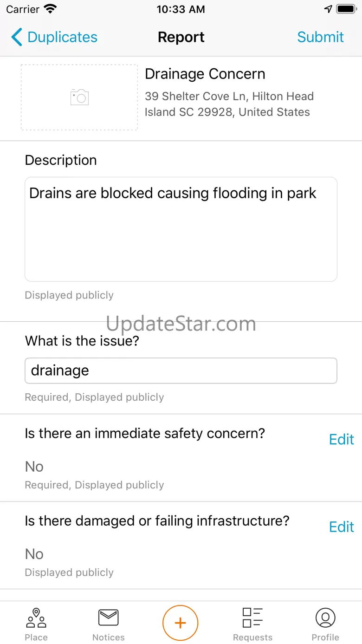Focus the Description text box
Image resolution: width=362 pixels, height=644 pixels.
(181, 229)
